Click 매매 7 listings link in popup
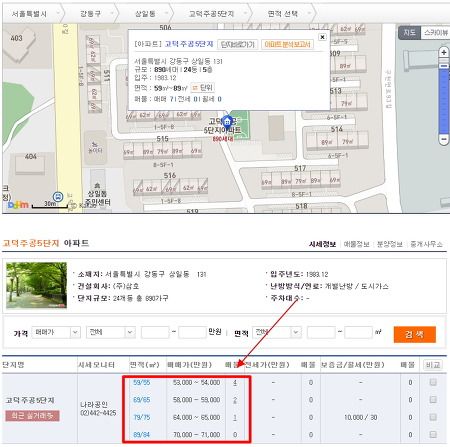 (163, 99)
